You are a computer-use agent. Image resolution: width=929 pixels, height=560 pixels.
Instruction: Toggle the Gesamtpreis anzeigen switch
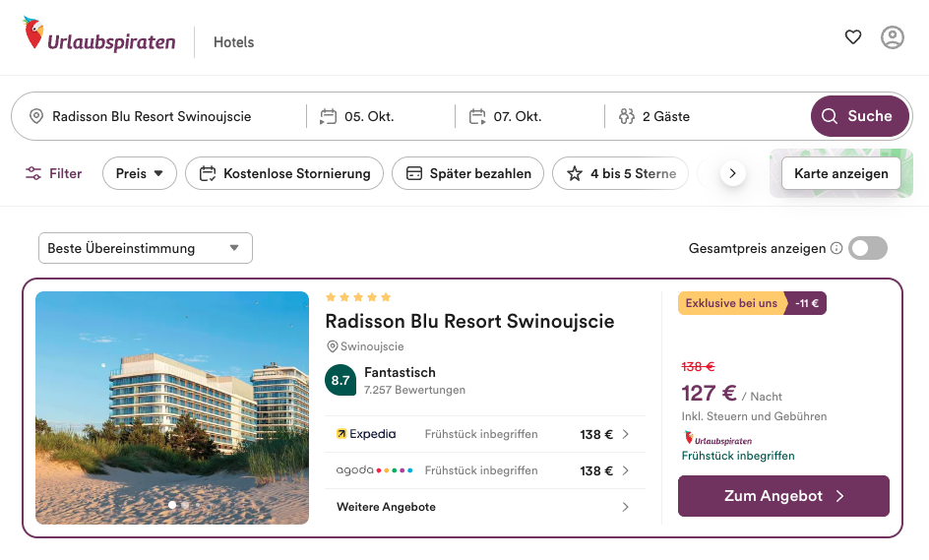[x=867, y=248]
